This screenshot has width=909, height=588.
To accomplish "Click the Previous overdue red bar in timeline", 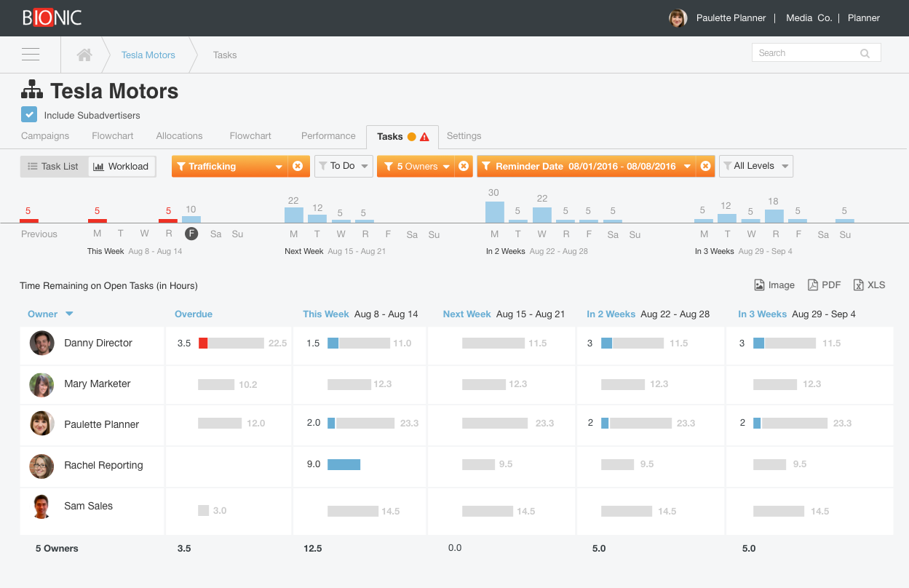I will coord(29,220).
